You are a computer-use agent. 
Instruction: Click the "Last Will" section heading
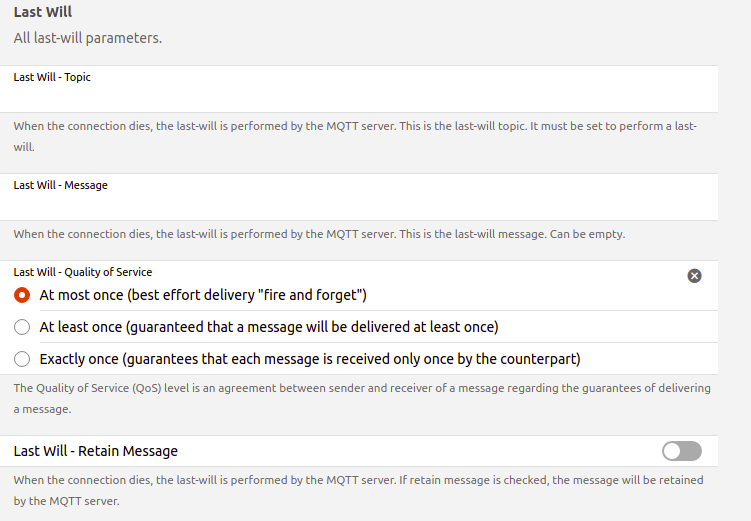point(42,13)
